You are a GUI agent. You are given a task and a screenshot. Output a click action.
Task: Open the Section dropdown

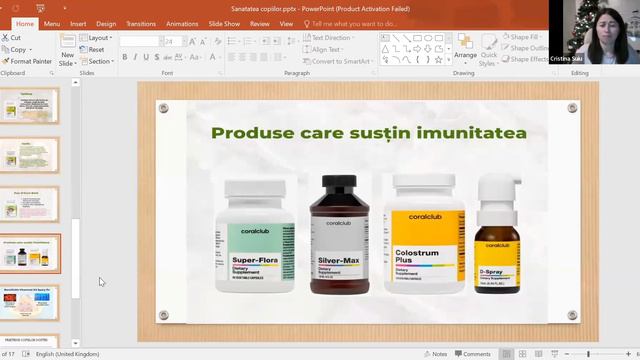97,61
